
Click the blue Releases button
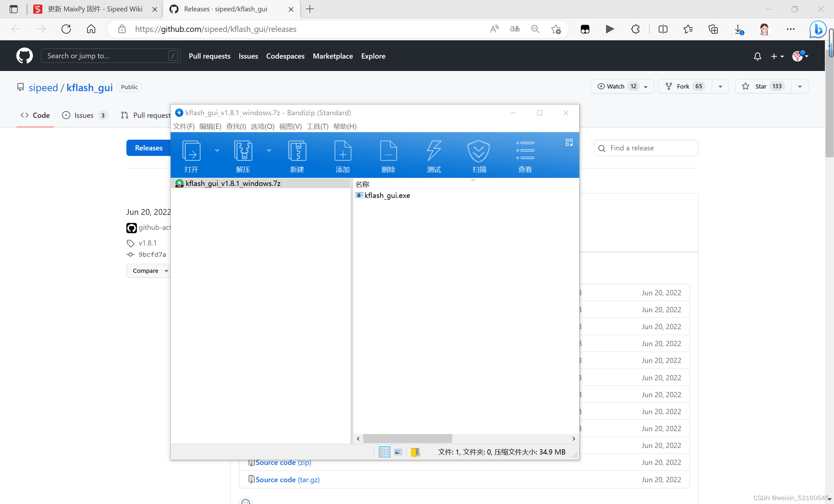[148, 148]
